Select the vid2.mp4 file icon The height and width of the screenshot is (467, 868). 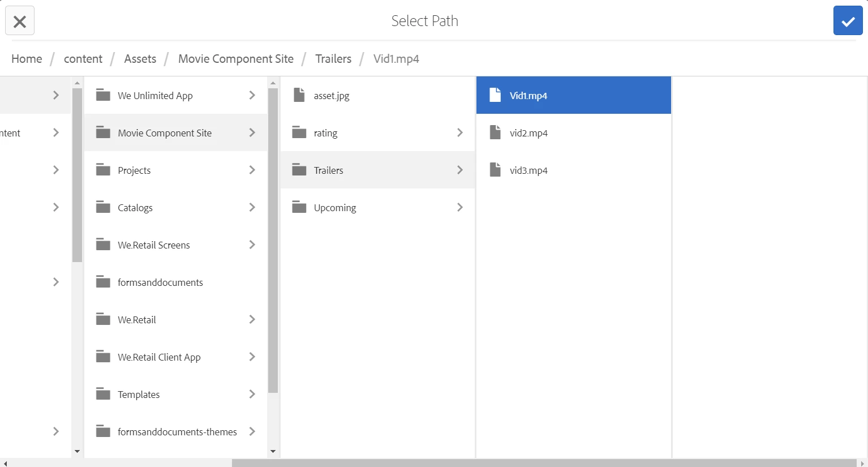495,132
